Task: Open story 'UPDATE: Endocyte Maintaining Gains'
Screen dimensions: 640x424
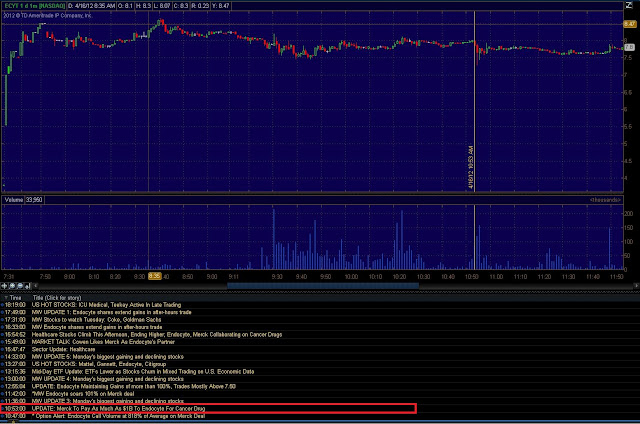Action: tap(133, 386)
